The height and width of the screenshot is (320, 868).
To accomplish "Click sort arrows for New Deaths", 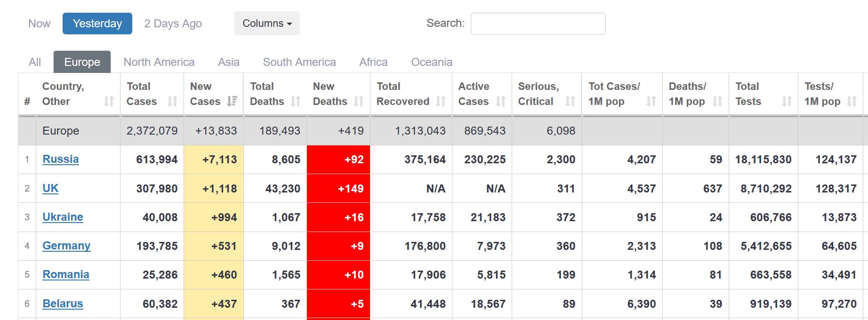I will point(359,101).
